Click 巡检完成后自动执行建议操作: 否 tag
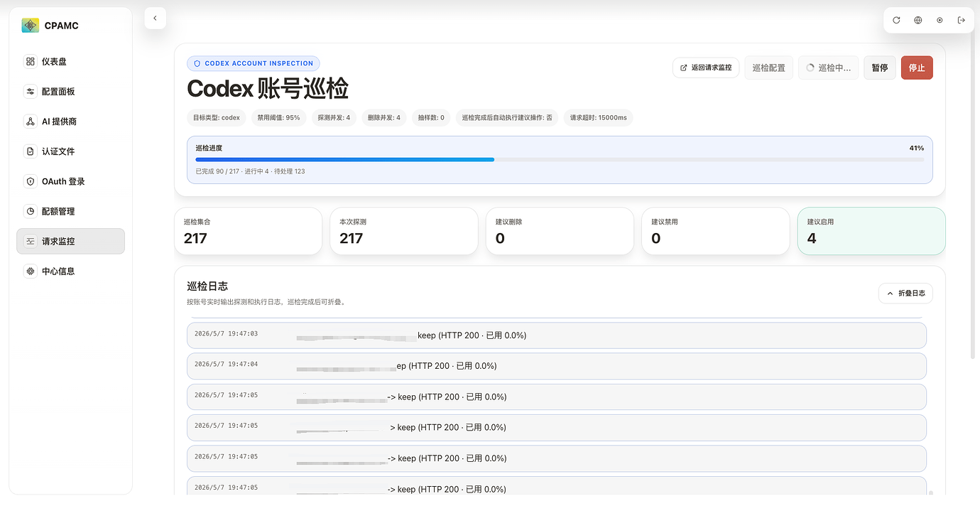980x506 pixels. coord(507,117)
